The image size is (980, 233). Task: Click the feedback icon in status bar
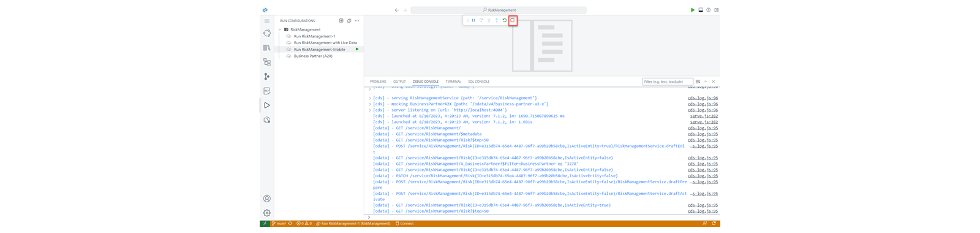coord(705,224)
